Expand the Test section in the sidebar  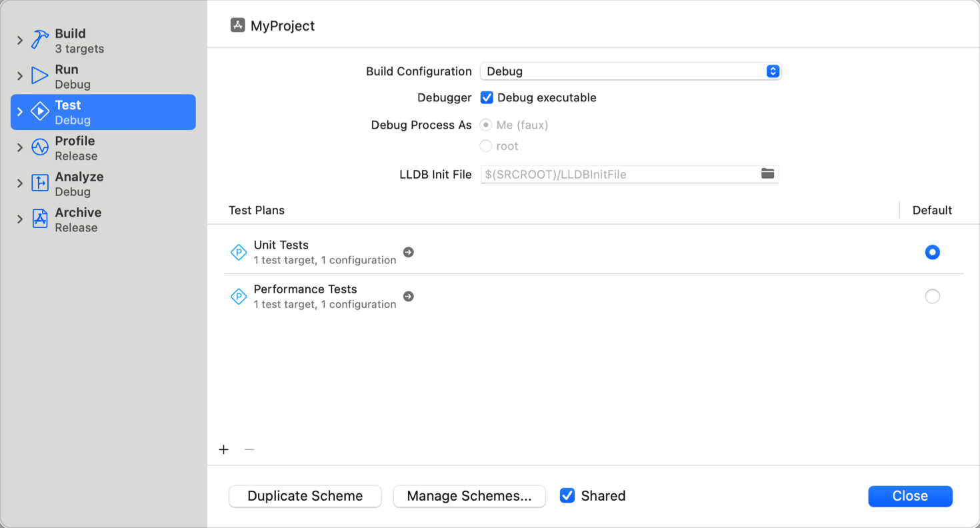19,111
